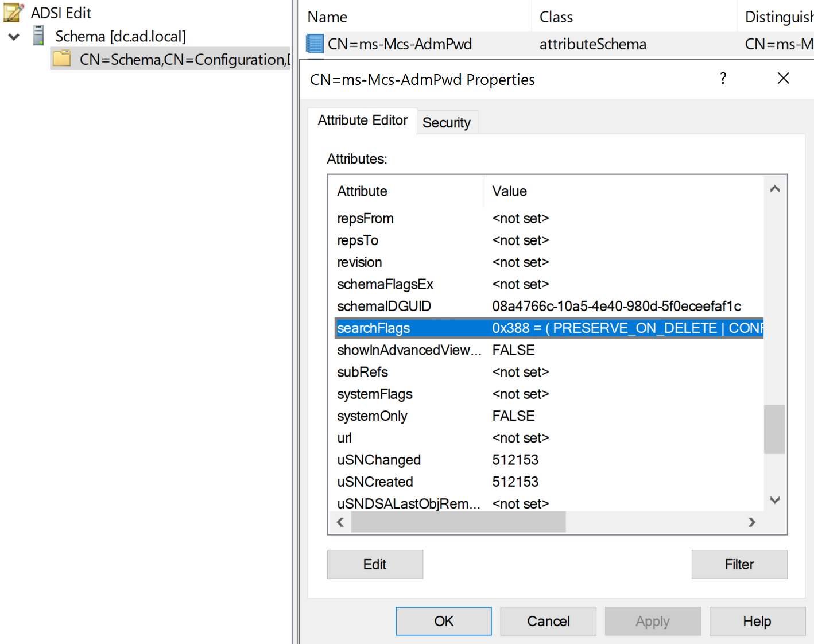
Task: Click the searchFlags value 0x388
Action: tap(628, 328)
